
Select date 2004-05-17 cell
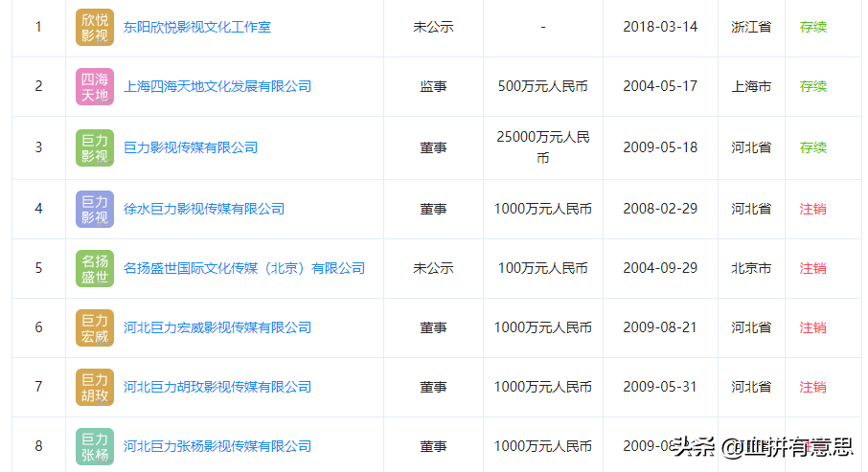tap(660, 86)
